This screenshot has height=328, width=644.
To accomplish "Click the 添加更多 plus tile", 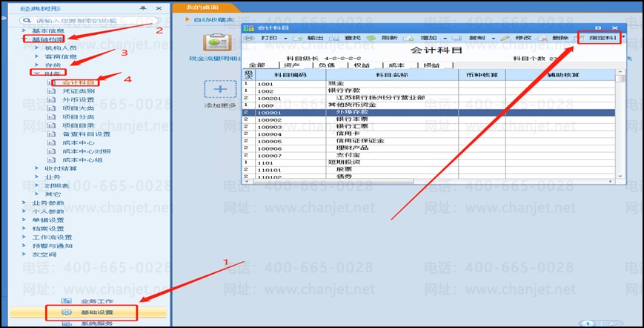I will [x=220, y=89].
